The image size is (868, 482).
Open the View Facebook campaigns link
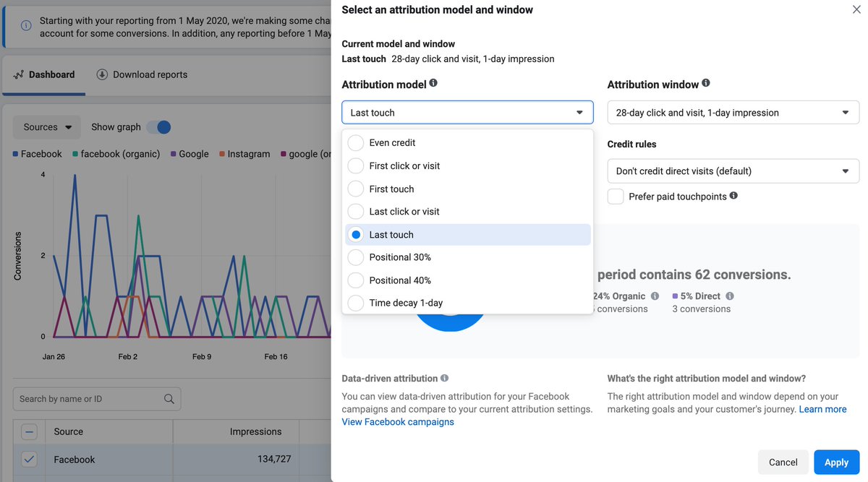[398, 422]
